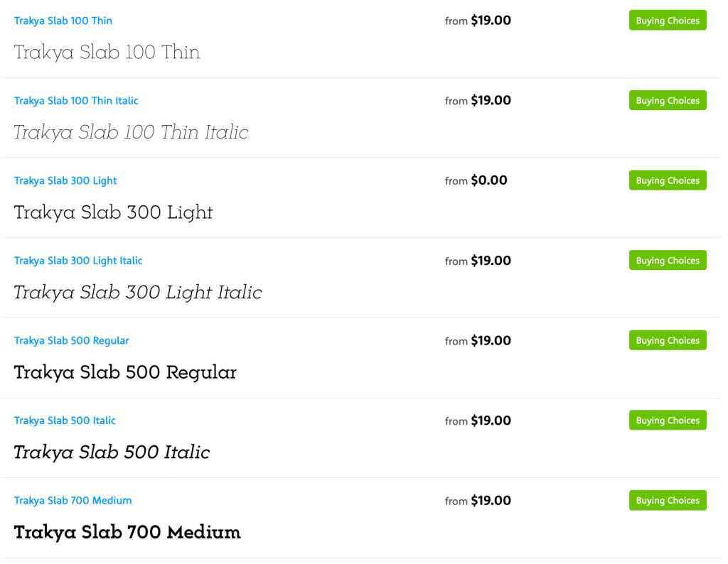This screenshot has height=564, width=728.
Task: Select the large 300 Light preview text
Action: [114, 212]
